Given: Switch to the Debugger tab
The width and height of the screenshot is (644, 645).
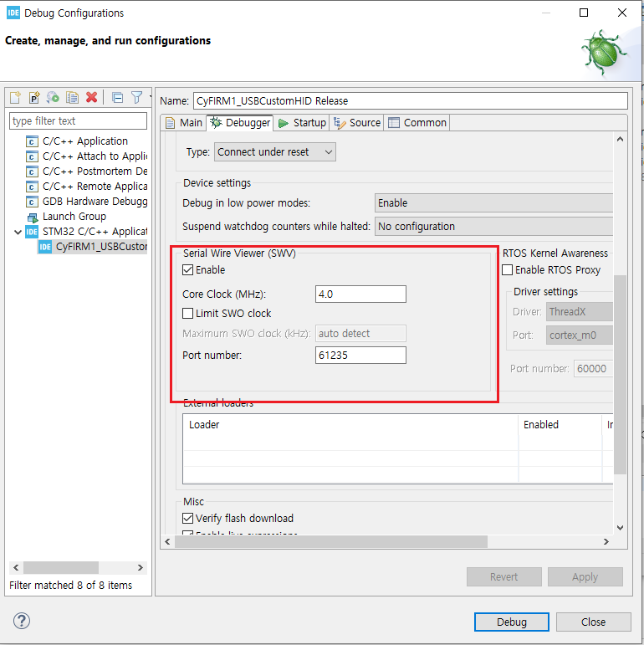Looking at the screenshot, I should pyautogui.click(x=240, y=123).
